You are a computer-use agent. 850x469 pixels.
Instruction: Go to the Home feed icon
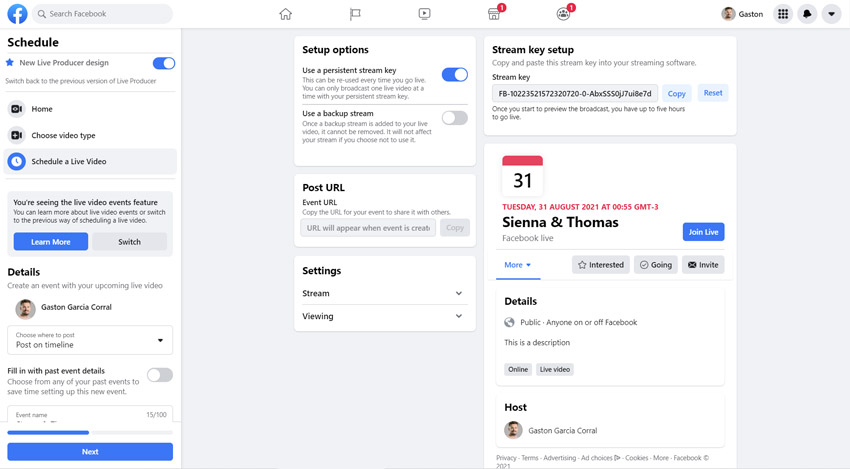click(x=286, y=14)
